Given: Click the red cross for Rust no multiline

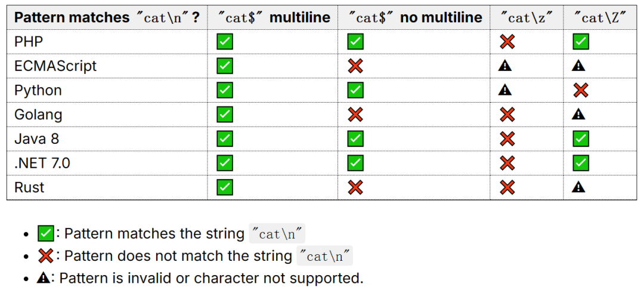Looking at the screenshot, I should click(x=355, y=187).
